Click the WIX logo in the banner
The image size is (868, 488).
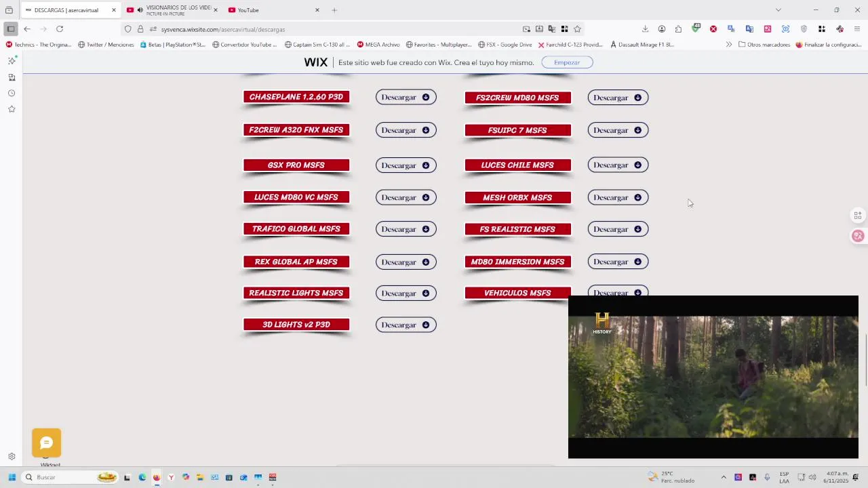point(315,62)
